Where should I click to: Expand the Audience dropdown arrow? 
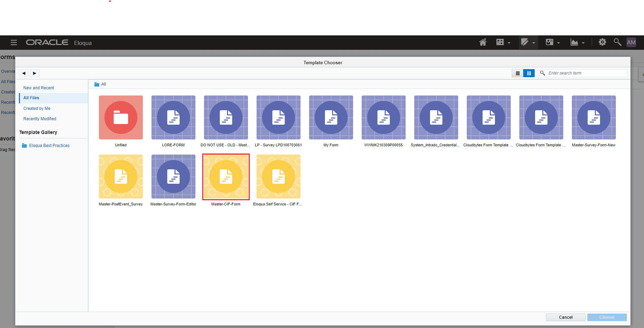point(558,43)
